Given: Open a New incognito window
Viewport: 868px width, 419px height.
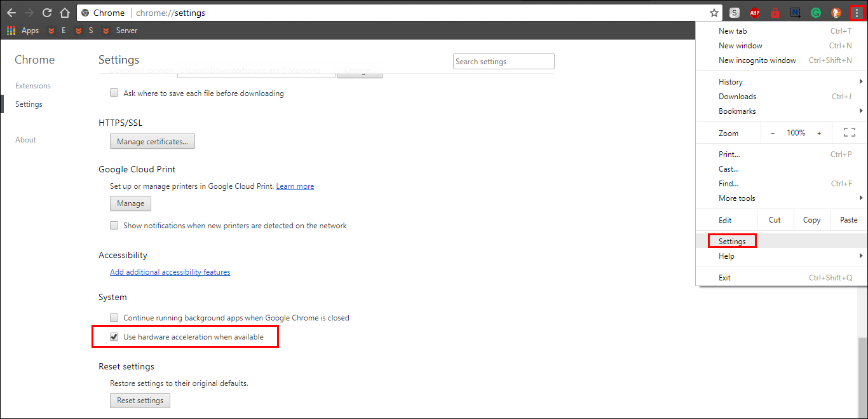Looking at the screenshot, I should coord(781,60).
